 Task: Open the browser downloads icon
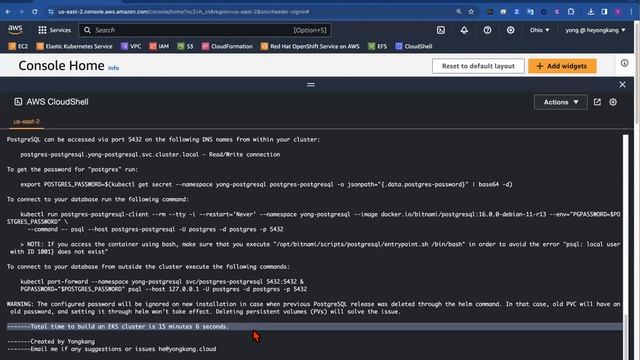tap(591, 12)
